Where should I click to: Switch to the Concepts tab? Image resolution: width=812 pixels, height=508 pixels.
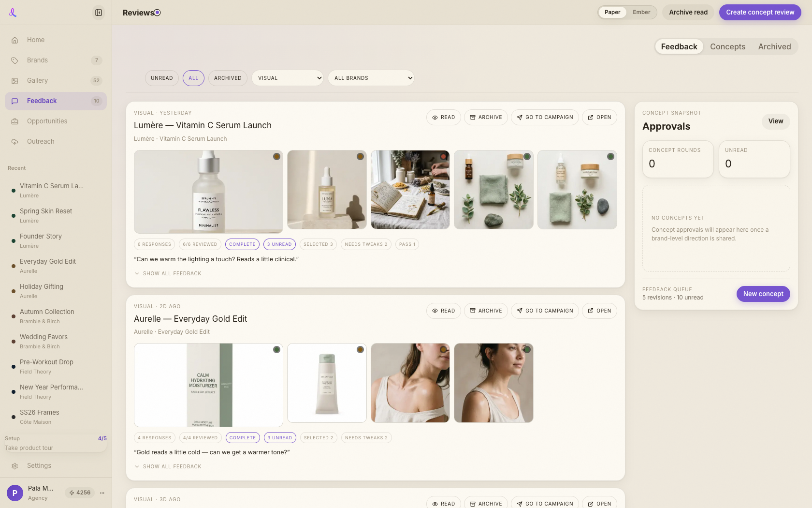click(727, 47)
